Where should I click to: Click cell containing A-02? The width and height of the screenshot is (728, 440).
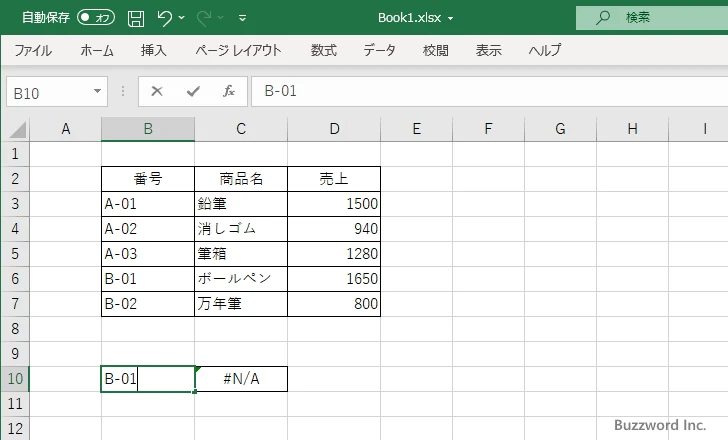[148, 229]
